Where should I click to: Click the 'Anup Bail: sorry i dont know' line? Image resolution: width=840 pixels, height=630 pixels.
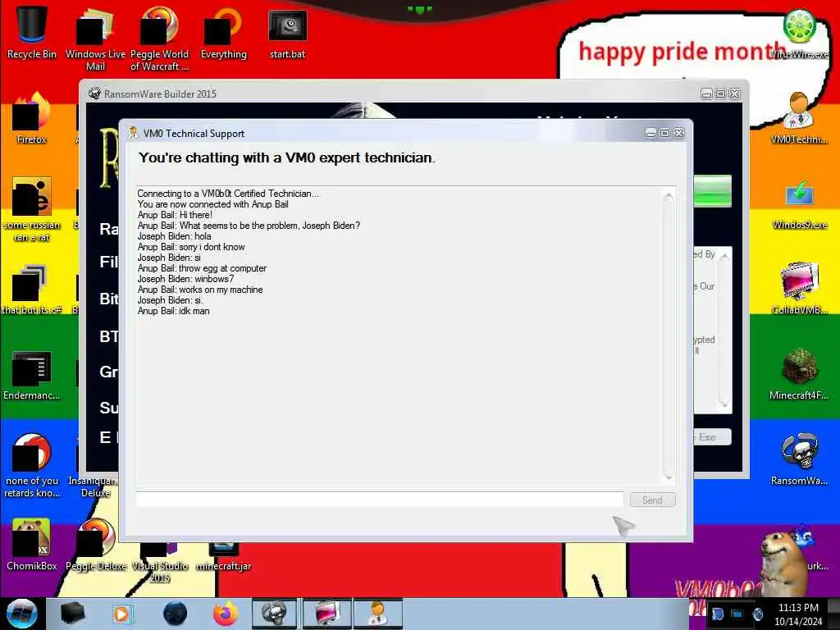191,247
